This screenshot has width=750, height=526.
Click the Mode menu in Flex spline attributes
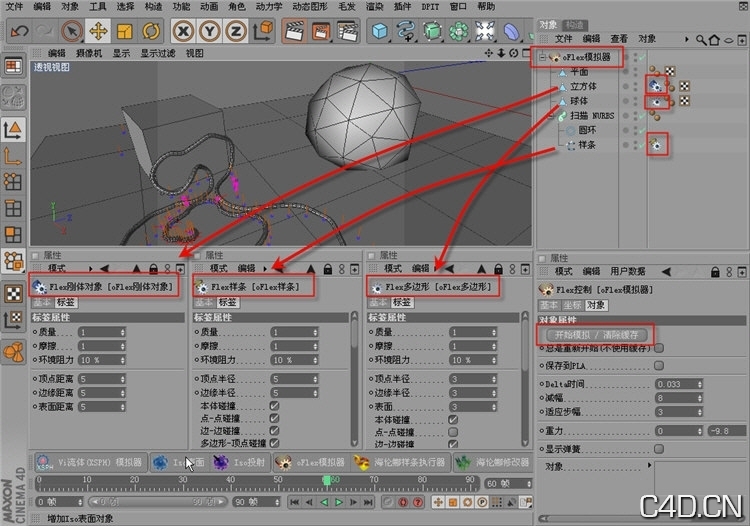point(219,269)
